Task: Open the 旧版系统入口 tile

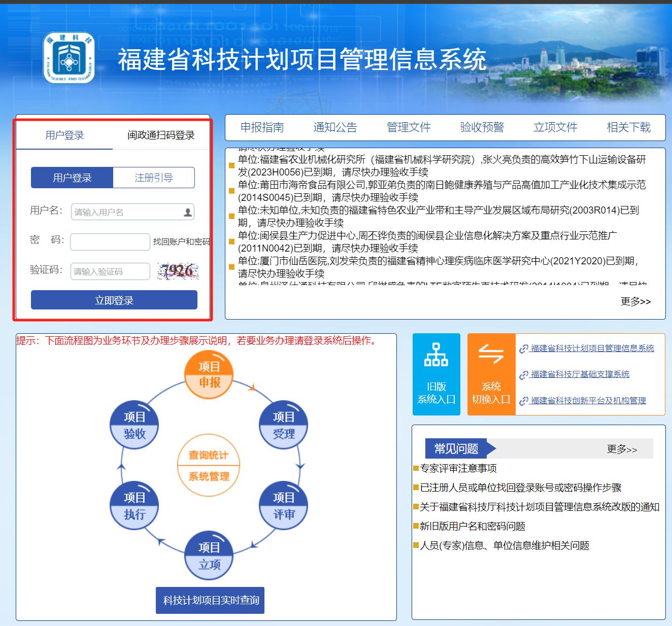Action: click(x=436, y=374)
